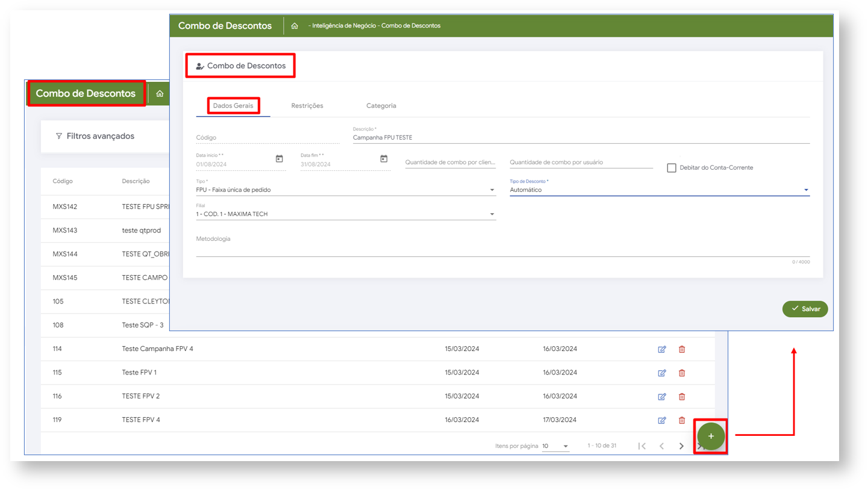868x490 pixels.
Task: Enable Debitar do Conta-Corrente checkbox
Action: (x=672, y=168)
